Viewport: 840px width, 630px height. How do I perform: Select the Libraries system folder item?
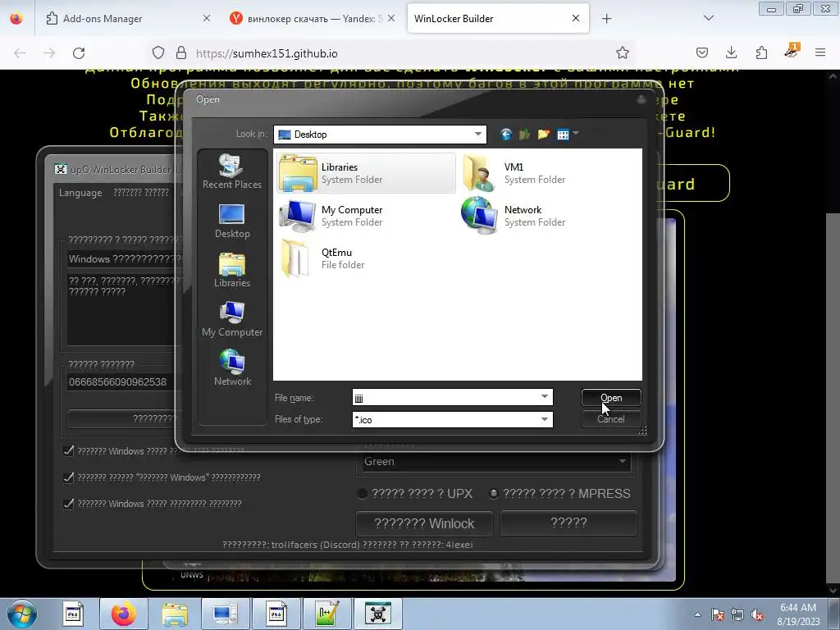click(x=367, y=173)
